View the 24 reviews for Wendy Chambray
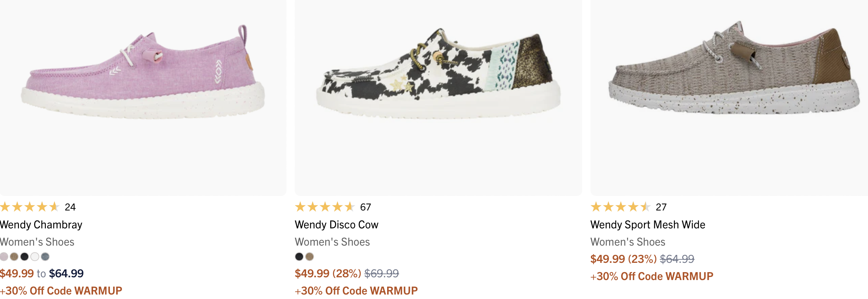The height and width of the screenshot is (299, 868). 71,207
